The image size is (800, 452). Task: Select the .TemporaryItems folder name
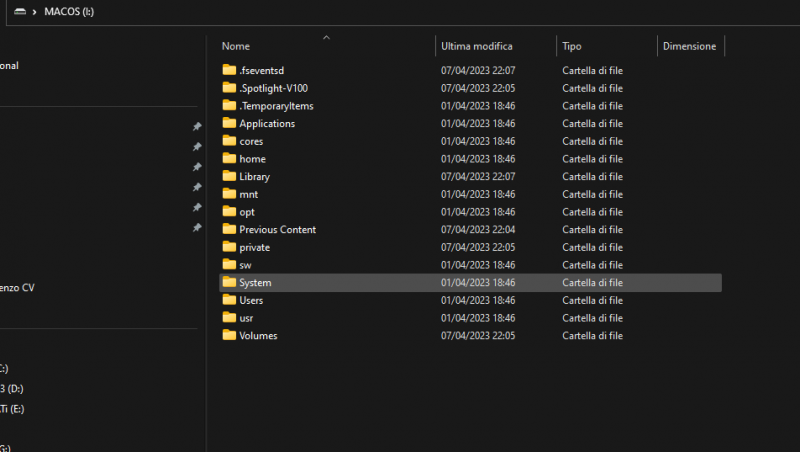pyautogui.click(x=276, y=106)
